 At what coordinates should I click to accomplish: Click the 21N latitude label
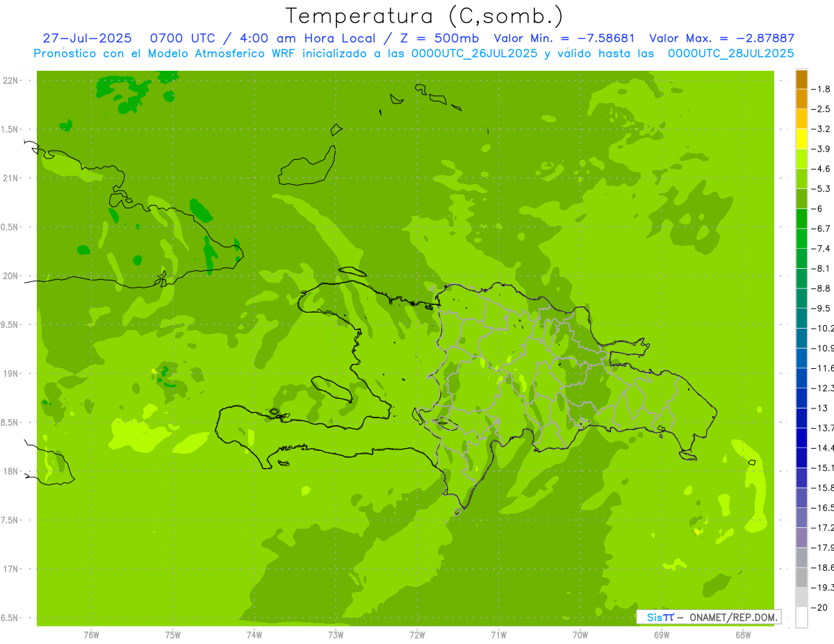[x=12, y=178]
